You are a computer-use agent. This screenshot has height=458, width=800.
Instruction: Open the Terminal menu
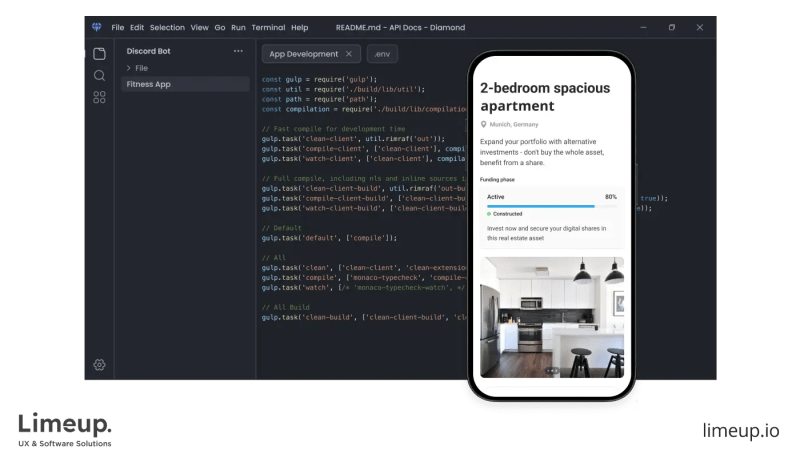point(268,28)
